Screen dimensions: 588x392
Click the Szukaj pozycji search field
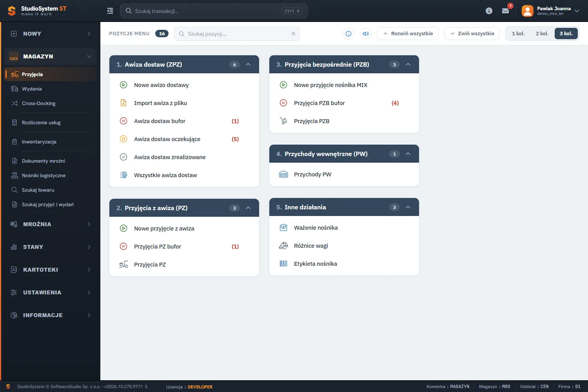pyautogui.click(x=237, y=34)
